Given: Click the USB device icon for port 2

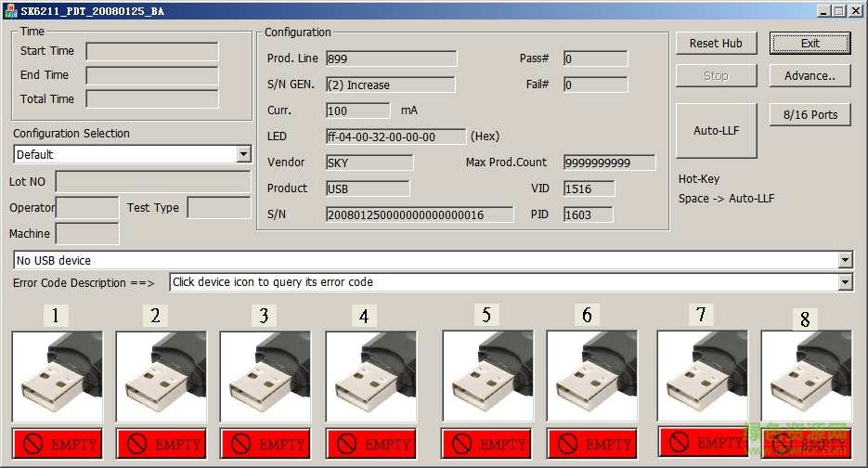Looking at the screenshot, I should pos(161,377).
